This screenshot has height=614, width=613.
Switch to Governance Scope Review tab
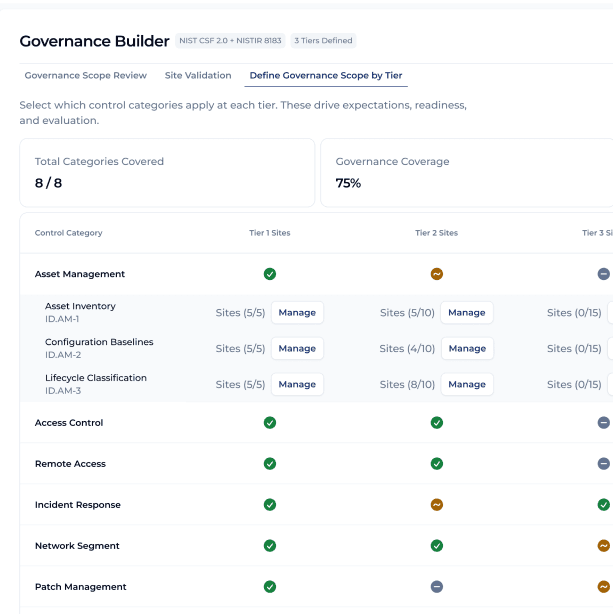(86, 76)
